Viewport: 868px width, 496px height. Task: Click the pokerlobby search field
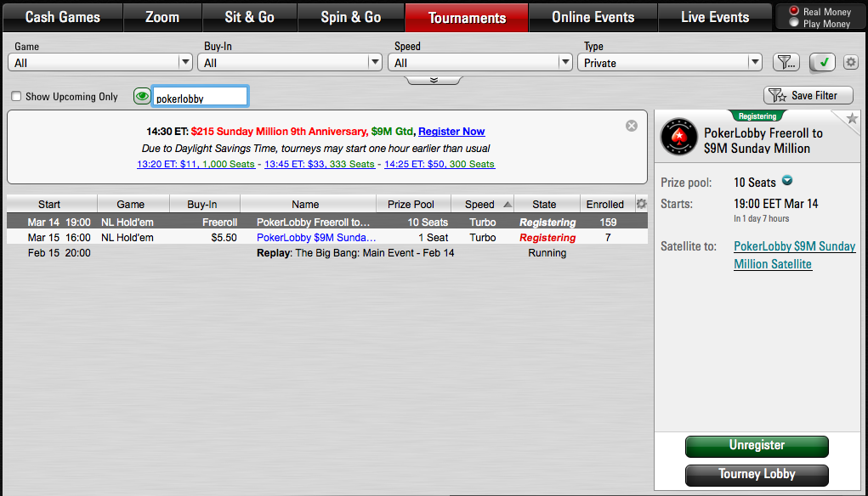pos(200,96)
